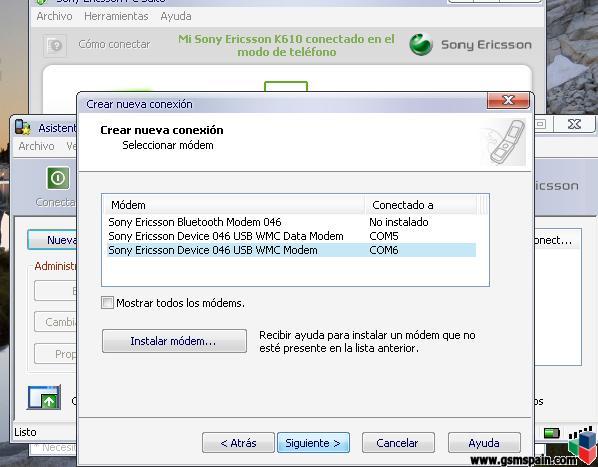Close the Asistente window
598x467 pixels.
574,124
